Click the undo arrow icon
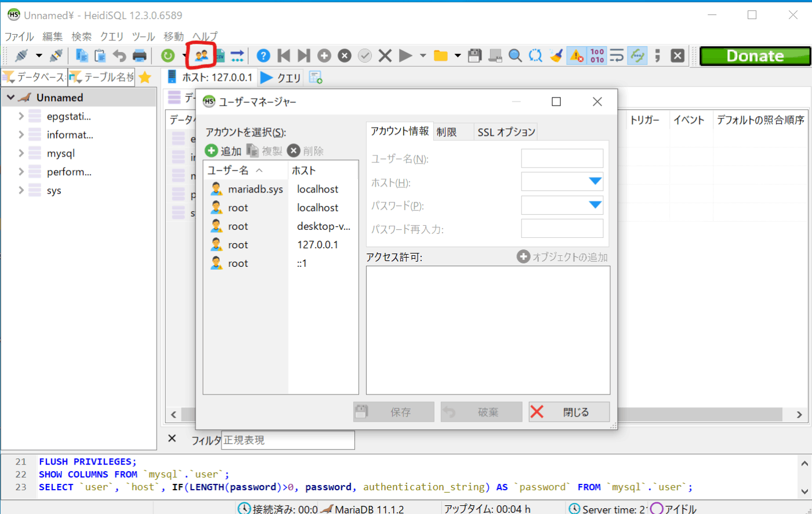 (x=119, y=56)
